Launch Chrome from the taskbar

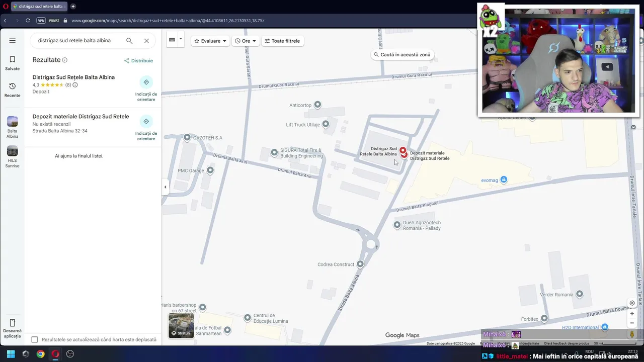pyautogui.click(x=40, y=354)
